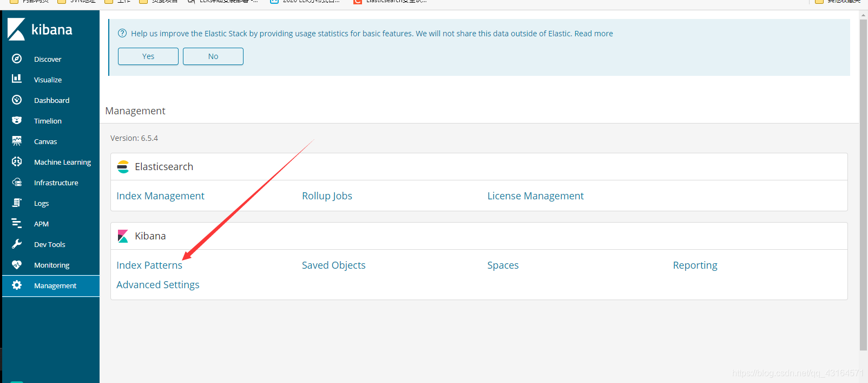868x383 pixels.
Task: Open Spaces link
Action: pyautogui.click(x=503, y=265)
